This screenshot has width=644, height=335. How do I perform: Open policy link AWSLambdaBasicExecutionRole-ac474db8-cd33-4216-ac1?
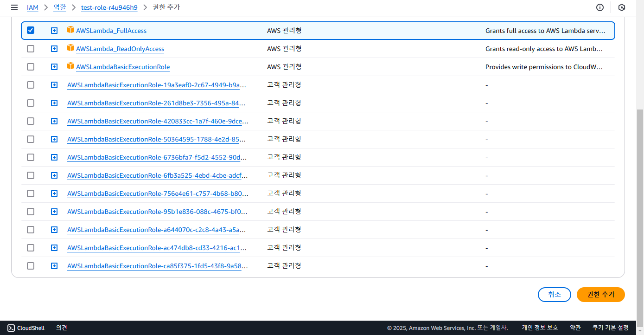(x=157, y=248)
